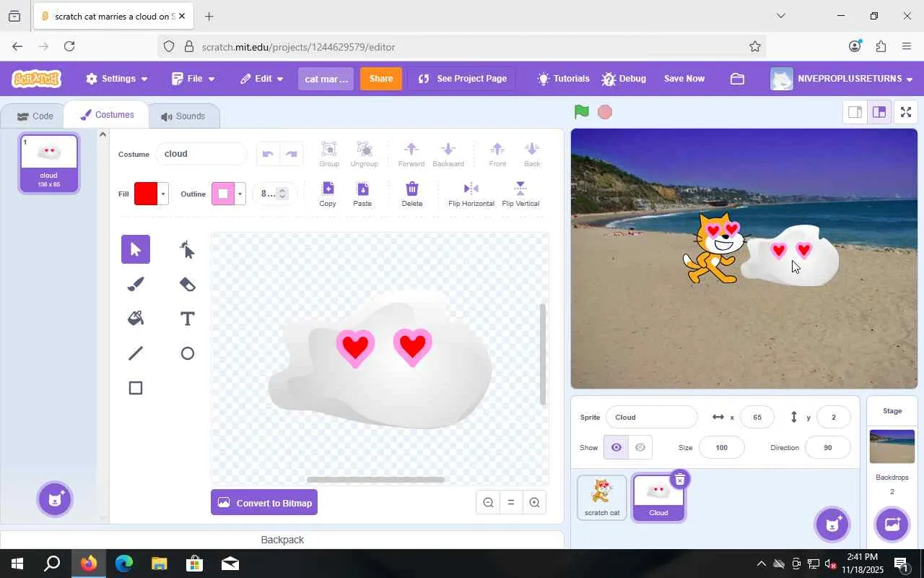Open the File menu
The image size is (924, 578).
pos(193,79)
